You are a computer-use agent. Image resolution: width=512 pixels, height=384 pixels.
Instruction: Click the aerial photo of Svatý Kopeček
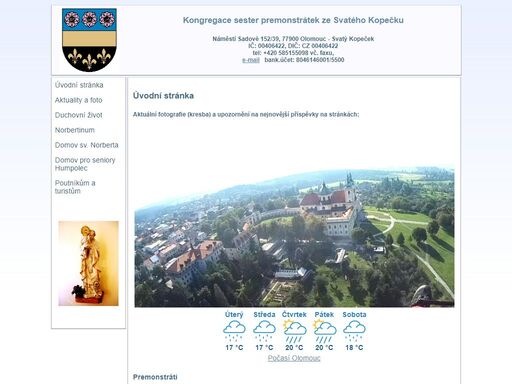294,236
